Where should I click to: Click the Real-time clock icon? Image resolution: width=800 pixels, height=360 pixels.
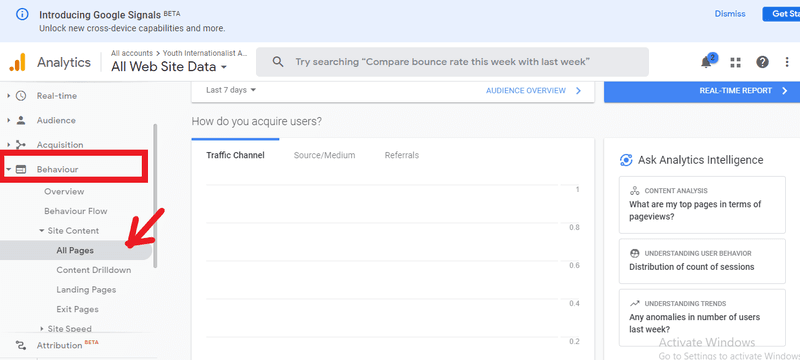[21, 95]
